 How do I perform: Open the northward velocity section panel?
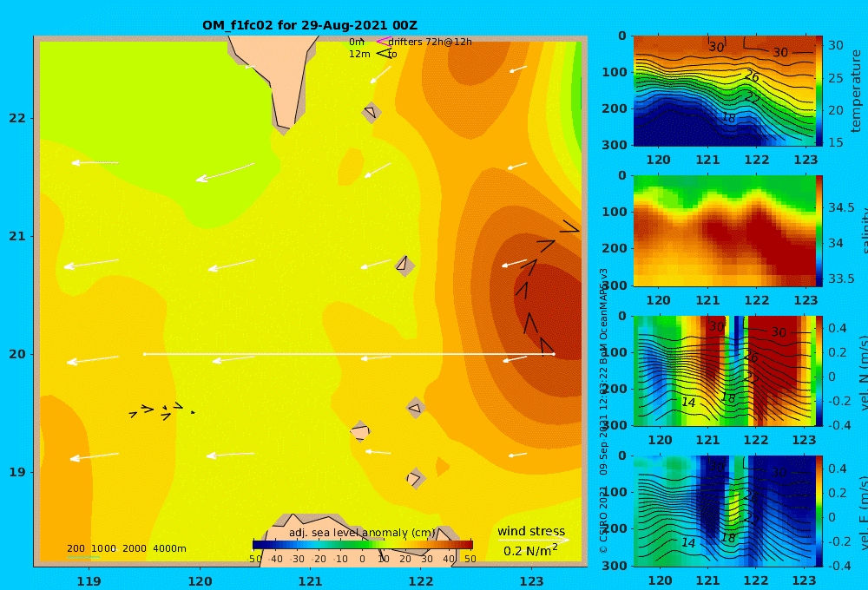click(x=724, y=370)
